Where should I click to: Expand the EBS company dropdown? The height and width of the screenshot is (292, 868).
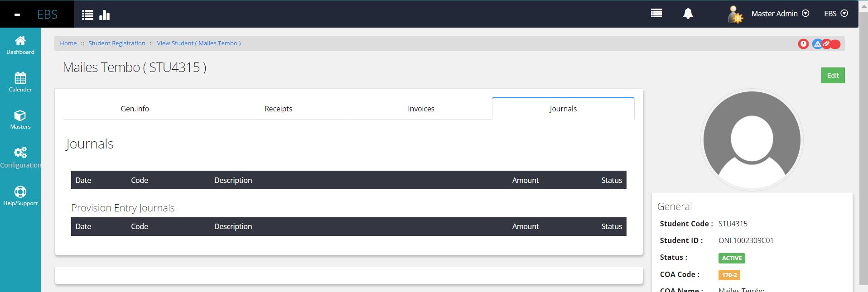(x=835, y=14)
